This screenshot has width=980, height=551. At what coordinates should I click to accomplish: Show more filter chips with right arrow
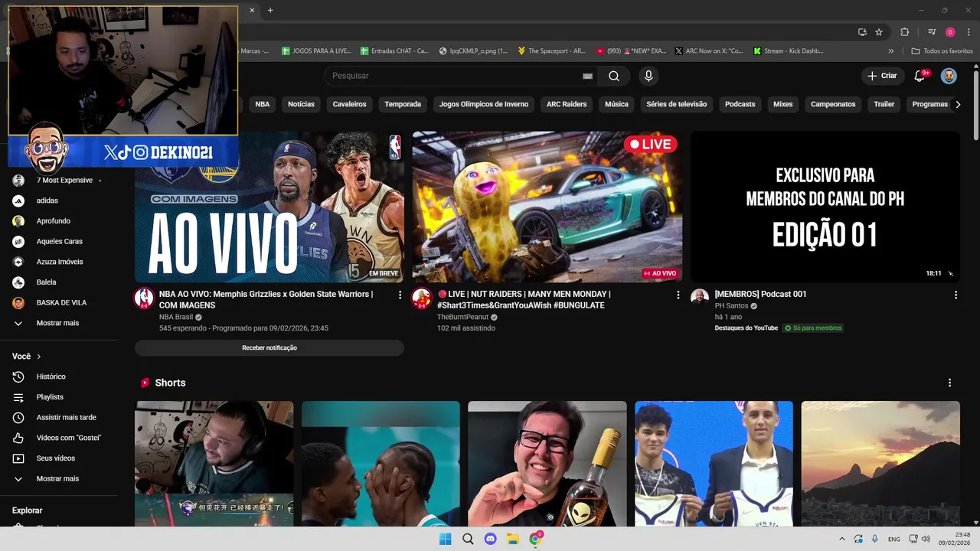(x=957, y=104)
